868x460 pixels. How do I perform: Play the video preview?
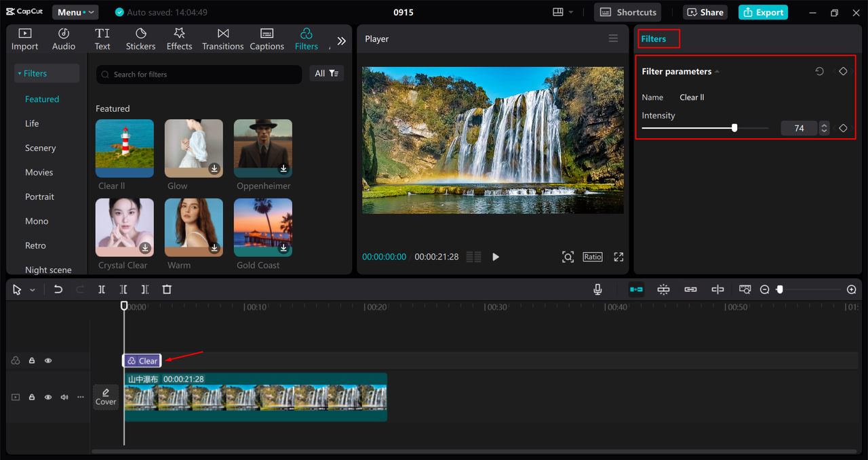496,257
